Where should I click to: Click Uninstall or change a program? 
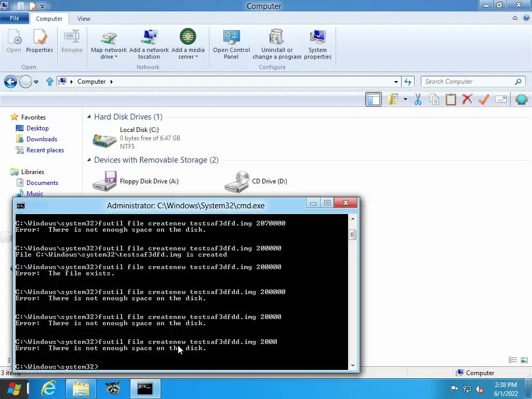click(x=277, y=44)
